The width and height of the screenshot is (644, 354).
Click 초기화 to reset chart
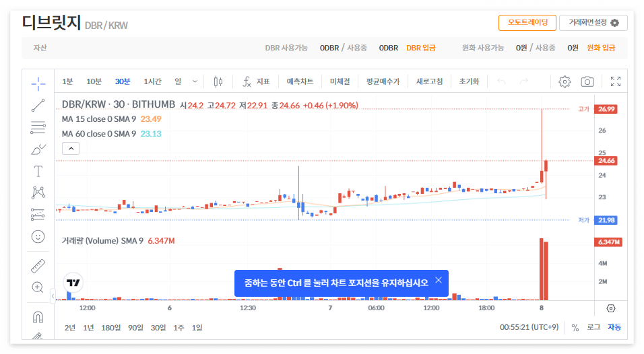coord(469,81)
